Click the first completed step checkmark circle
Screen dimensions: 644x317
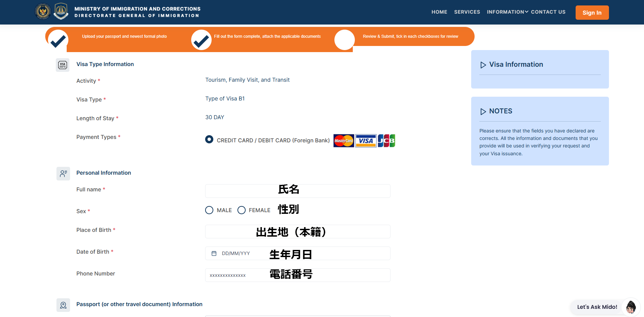click(x=58, y=40)
